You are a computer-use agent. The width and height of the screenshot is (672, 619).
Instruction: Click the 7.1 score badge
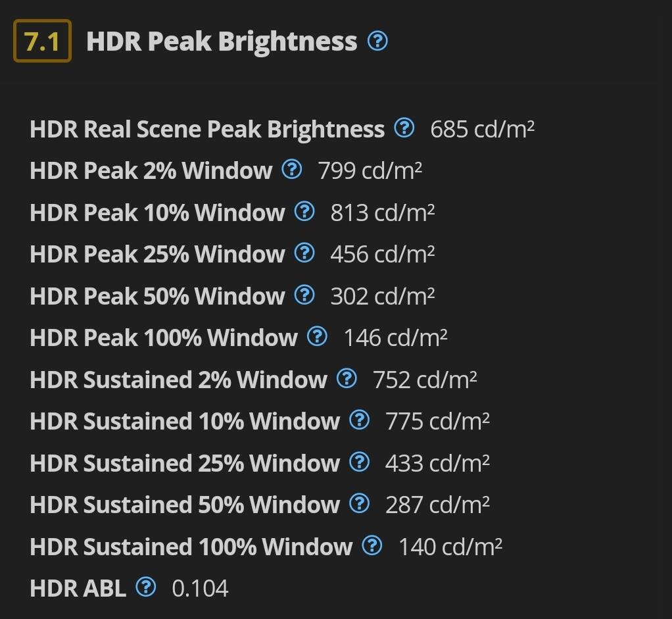coord(43,41)
